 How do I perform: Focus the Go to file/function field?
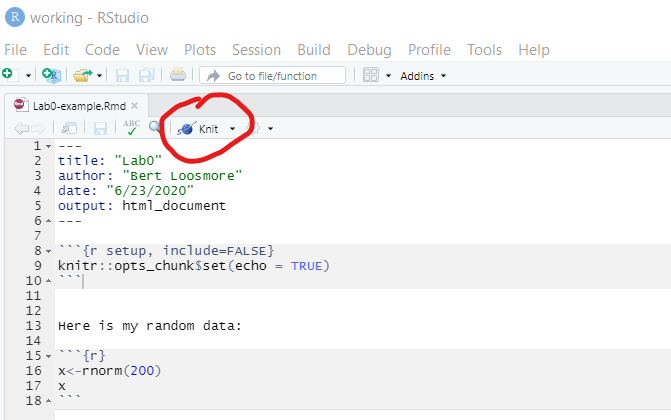(x=273, y=76)
